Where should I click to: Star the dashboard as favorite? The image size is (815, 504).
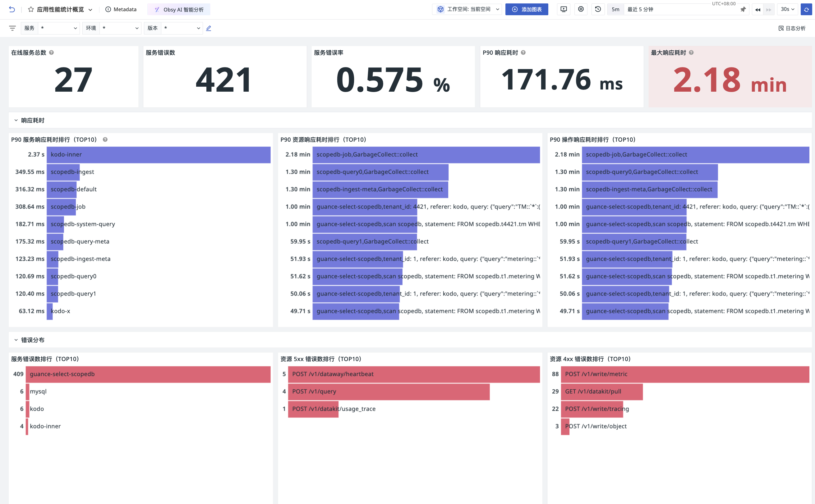click(x=31, y=9)
